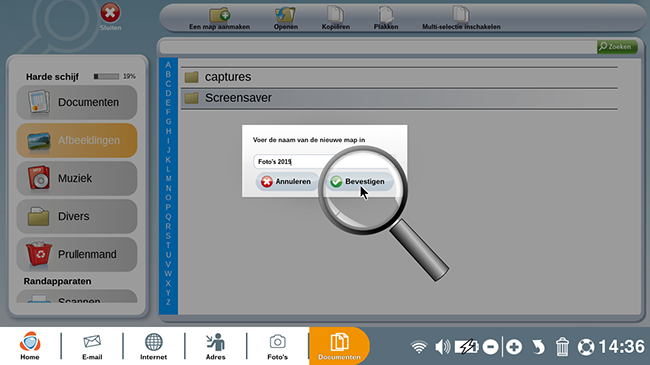Image resolution: width=650 pixels, height=365 pixels.
Task: Jump to letter A in index
Action: (168, 65)
